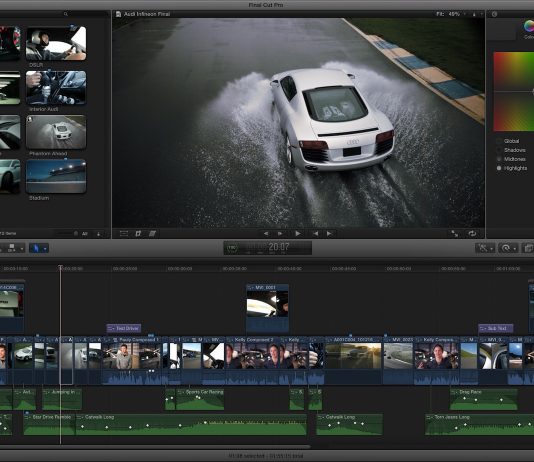534x462 pixels.
Task: Click the playhead on the timeline ruler
Action: [61, 268]
